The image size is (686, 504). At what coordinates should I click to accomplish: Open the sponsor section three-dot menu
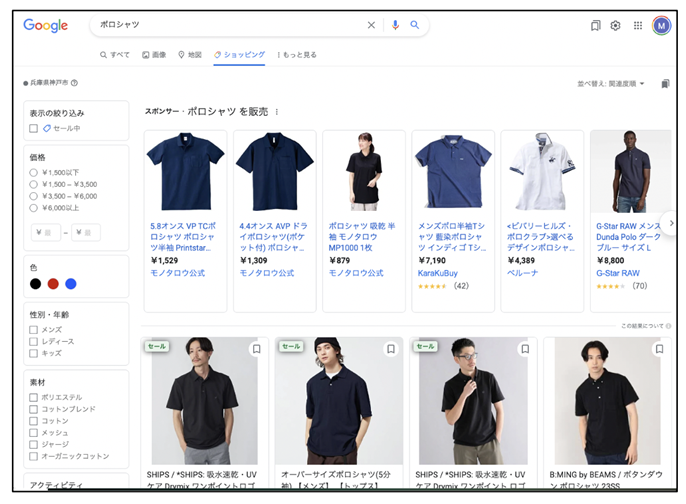point(276,112)
